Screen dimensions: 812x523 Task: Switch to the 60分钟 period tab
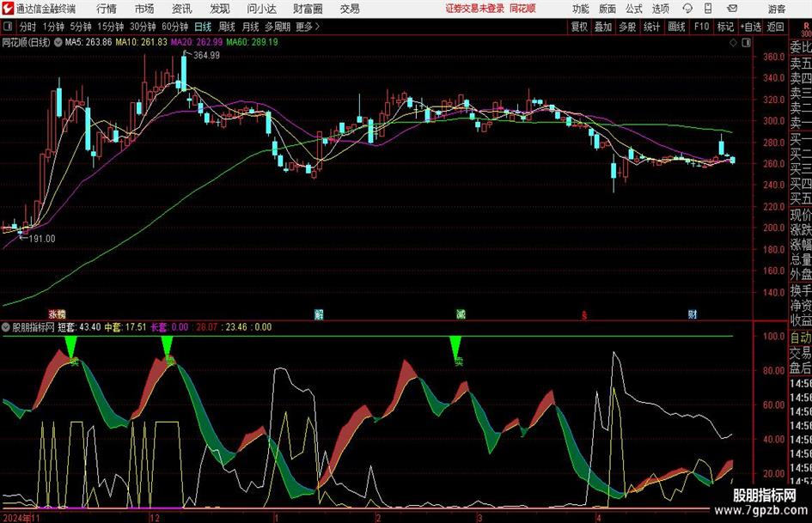(175, 27)
